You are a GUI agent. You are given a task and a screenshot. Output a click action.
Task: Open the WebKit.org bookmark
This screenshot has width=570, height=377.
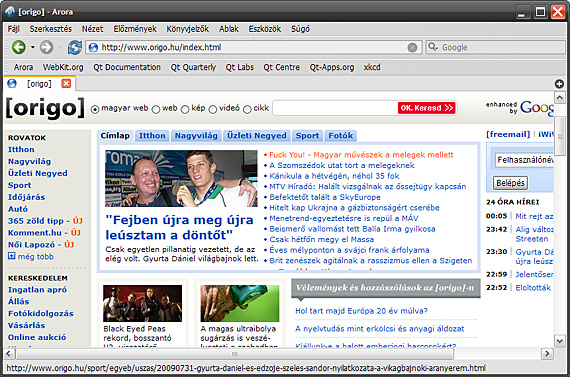[x=63, y=67]
